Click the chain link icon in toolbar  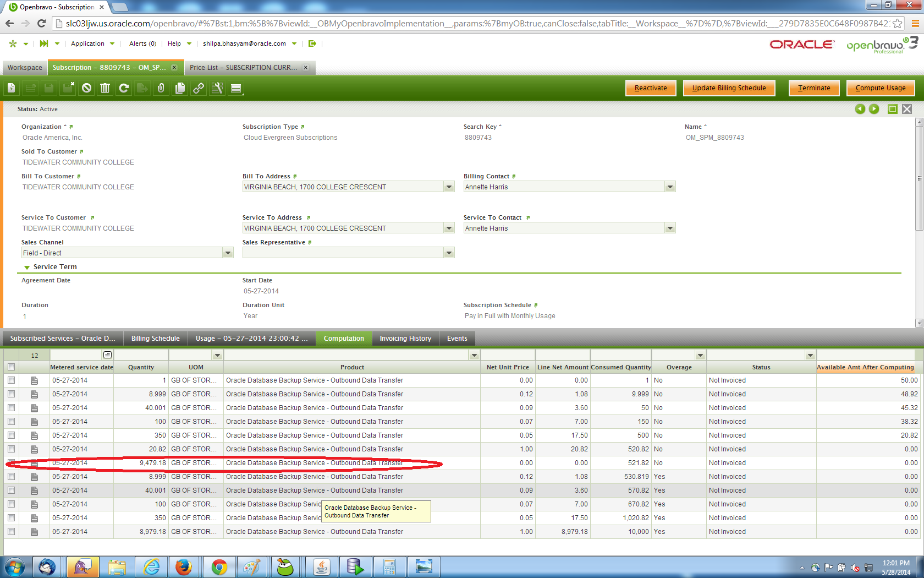[x=199, y=88]
